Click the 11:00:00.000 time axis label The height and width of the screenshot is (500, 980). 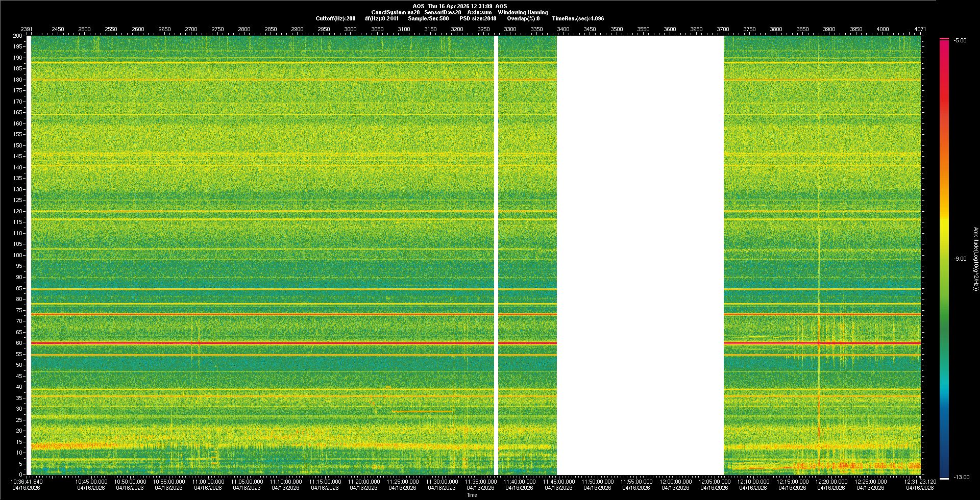208,482
